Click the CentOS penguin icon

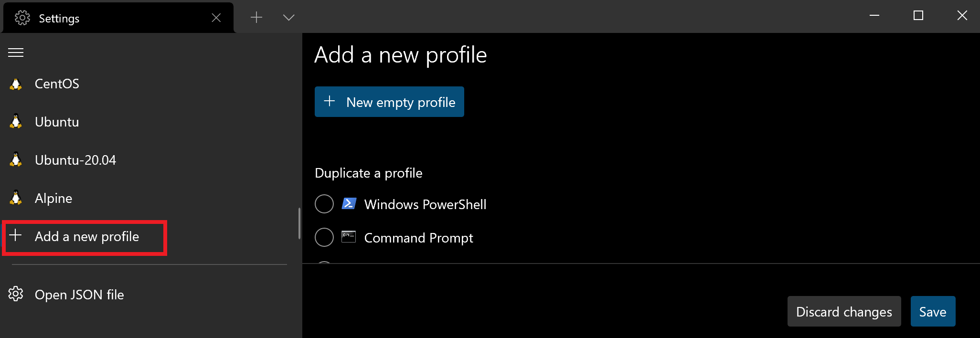tap(16, 84)
